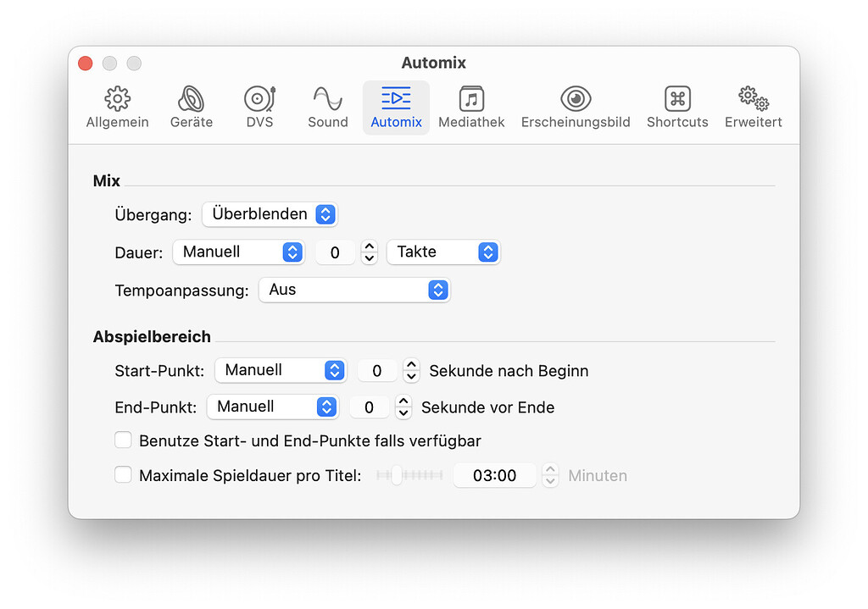This screenshot has width=868, height=609.
Task: Enable 'Maximale Spieldauer pro Titel' checkbox
Action: [x=124, y=475]
